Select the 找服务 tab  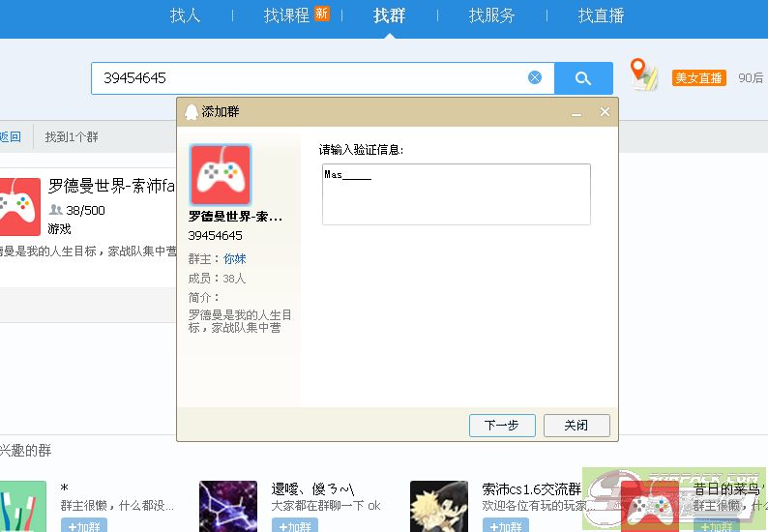(491, 15)
